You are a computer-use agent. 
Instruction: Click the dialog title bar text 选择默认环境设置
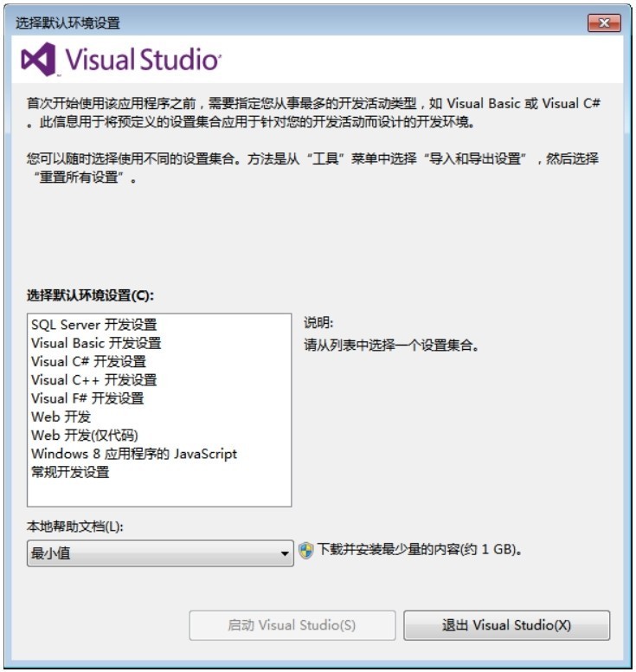pyautogui.click(x=67, y=23)
